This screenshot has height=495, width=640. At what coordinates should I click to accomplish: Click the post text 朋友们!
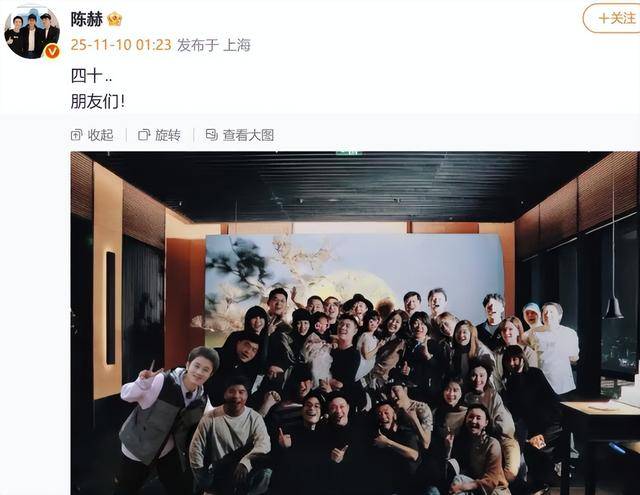coord(98,101)
